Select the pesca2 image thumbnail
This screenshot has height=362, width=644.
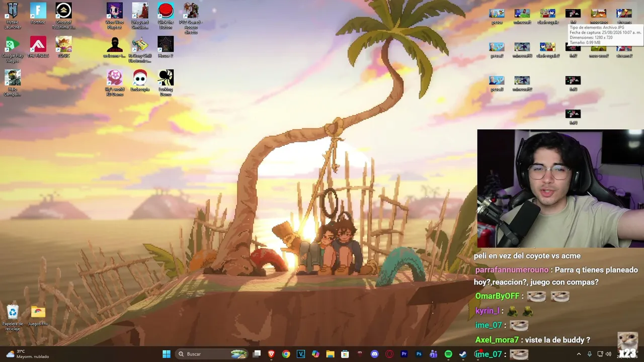(497, 50)
